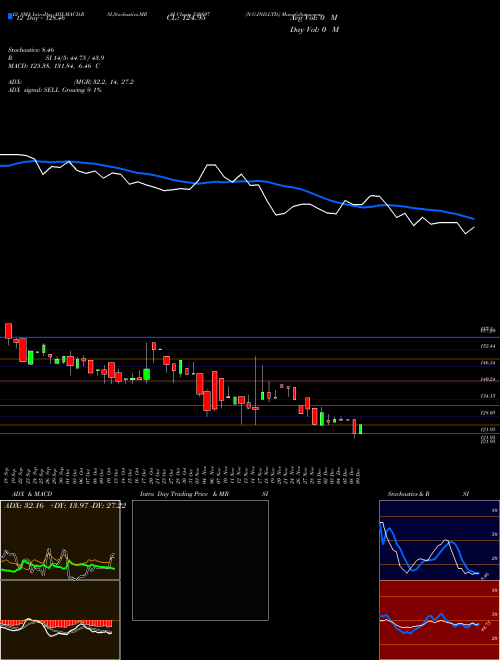Click the ADX: 32.16 +DY -DY readout
Viewport: 500px width, 660px height.
pos(65,505)
